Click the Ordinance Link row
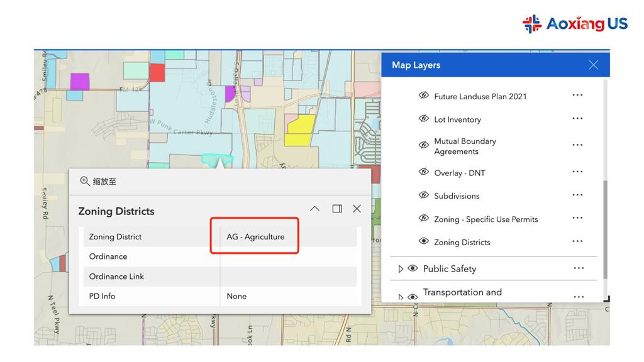This screenshot has height=362, width=644. [x=219, y=277]
